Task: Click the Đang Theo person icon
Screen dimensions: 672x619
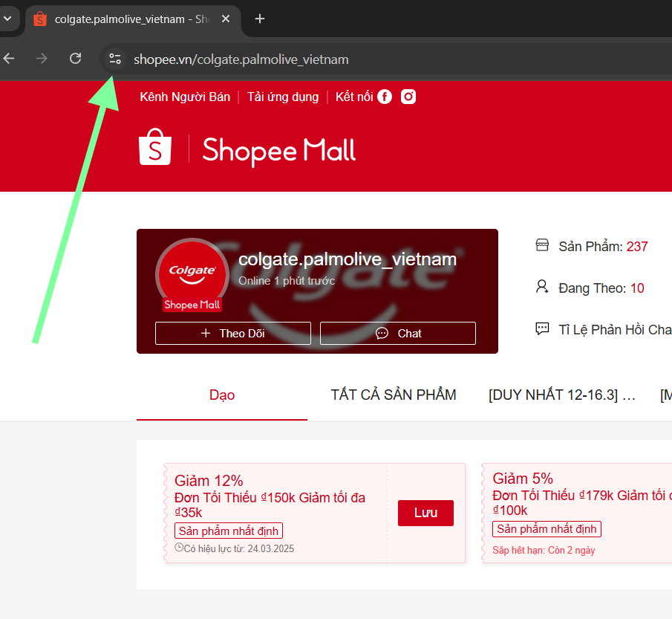Action: click(542, 287)
